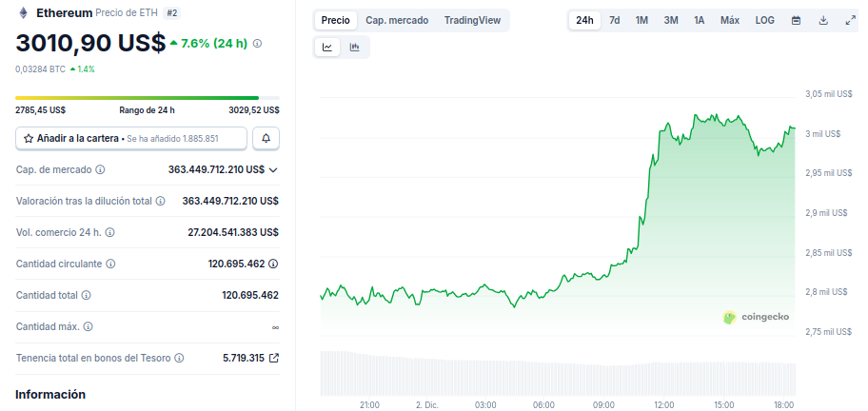
Task: Show info for Vol. comercio 24 h.
Action: (x=110, y=232)
